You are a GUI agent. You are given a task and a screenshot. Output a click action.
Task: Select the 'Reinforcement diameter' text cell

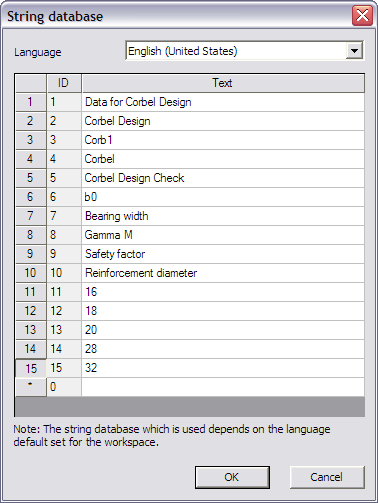point(223,273)
